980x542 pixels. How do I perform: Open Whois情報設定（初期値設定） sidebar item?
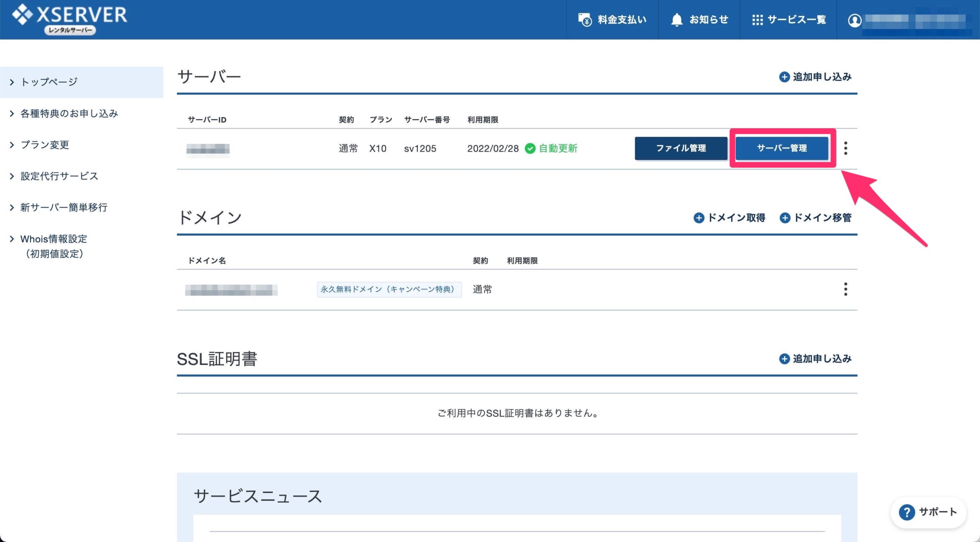tap(54, 246)
